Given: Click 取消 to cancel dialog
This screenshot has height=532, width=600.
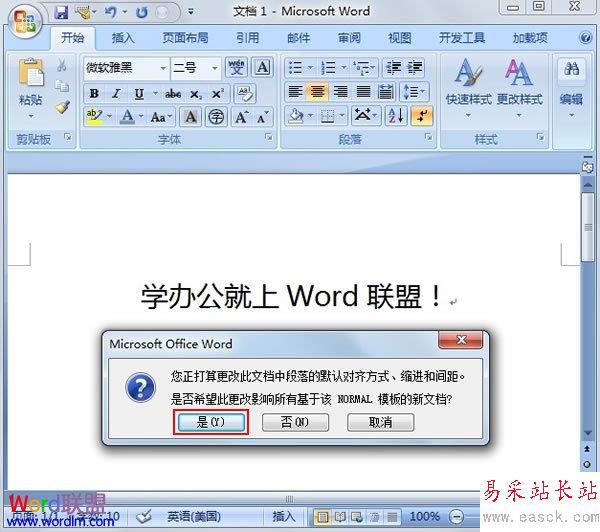Looking at the screenshot, I should 380,422.
